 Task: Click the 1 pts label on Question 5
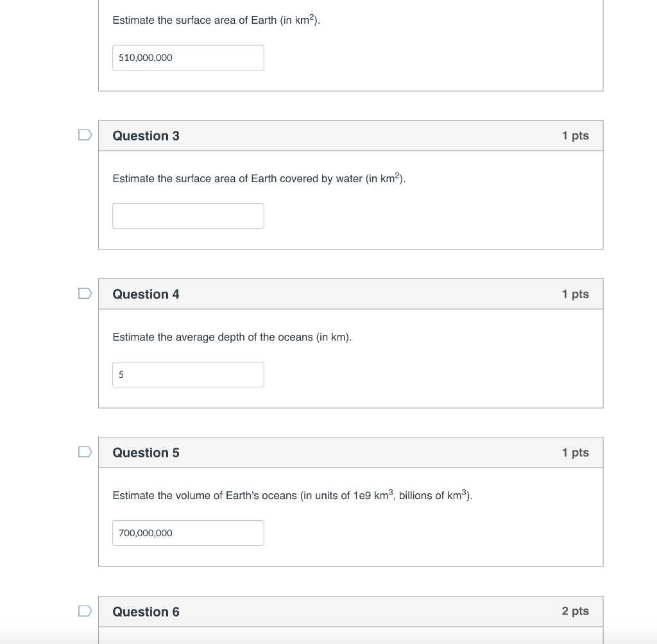(575, 452)
